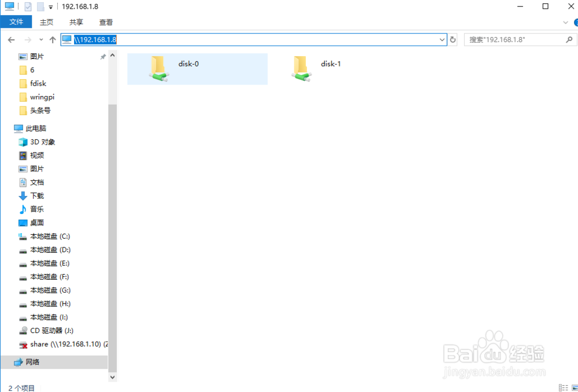Click the search magnifier icon
This screenshot has height=392, width=578.
click(569, 39)
